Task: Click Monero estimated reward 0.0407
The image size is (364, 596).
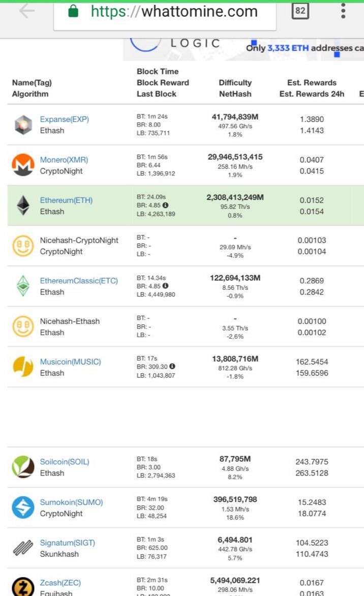Action: point(312,160)
